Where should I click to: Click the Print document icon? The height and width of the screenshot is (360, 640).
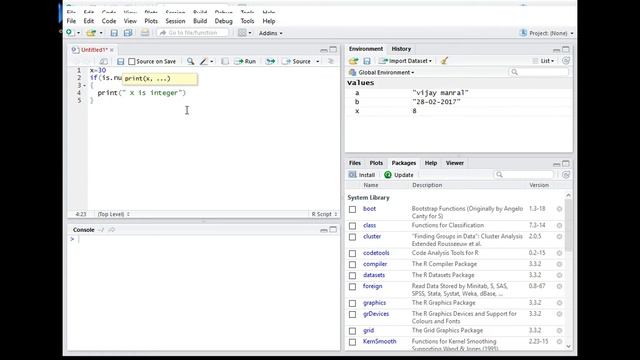(145, 33)
